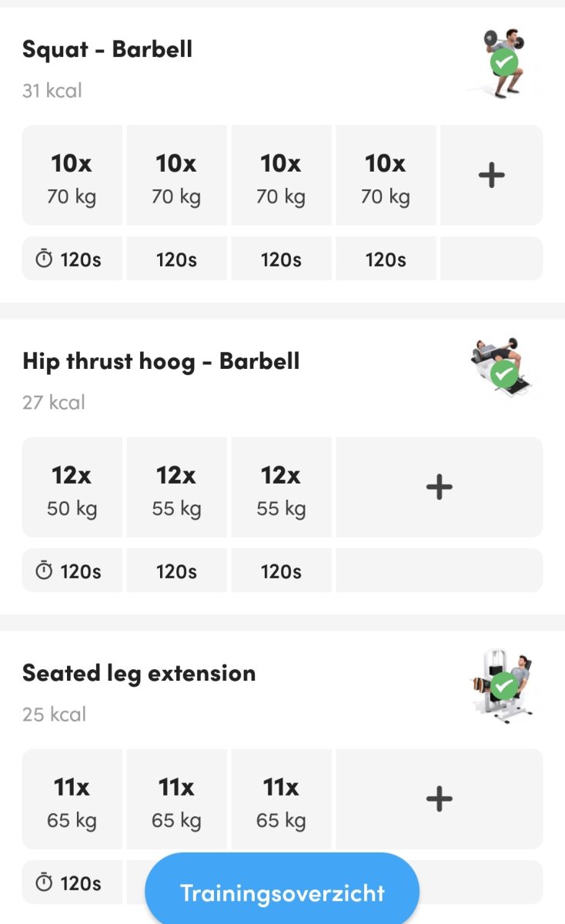Viewport: 565px width, 924px height.
Task: Add a set to Hip thrust hoog
Action: (439, 487)
